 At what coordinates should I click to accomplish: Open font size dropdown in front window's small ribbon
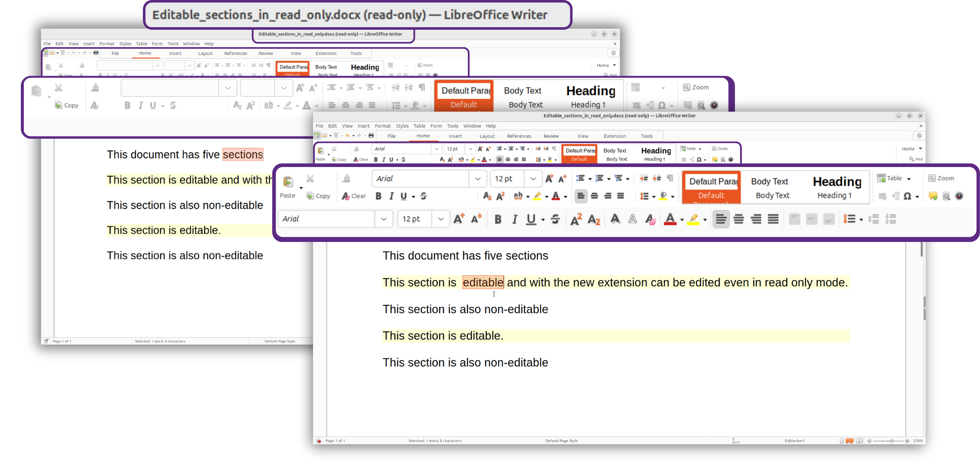click(470, 149)
